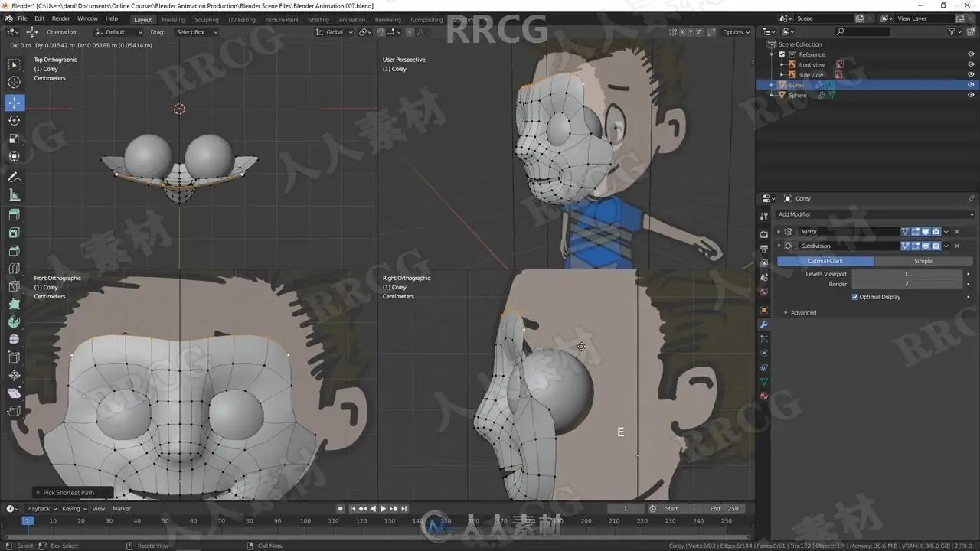Open the Add Modifier dropdown
This screenshot has width=980, height=551.
coord(876,214)
